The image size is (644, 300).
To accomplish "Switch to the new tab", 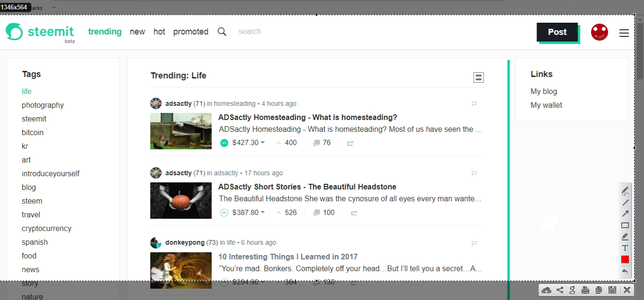I will point(137,32).
